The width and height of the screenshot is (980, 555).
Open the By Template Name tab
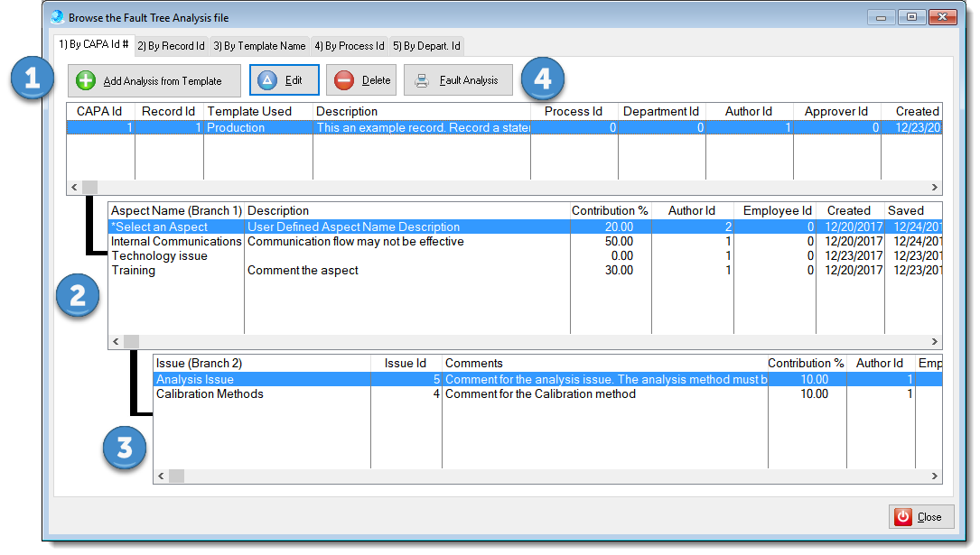(x=261, y=45)
